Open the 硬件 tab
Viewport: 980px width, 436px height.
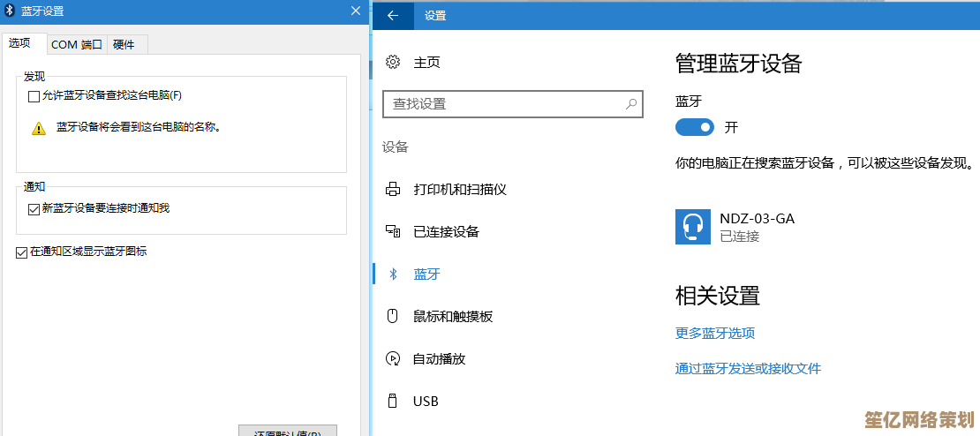click(124, 44)
